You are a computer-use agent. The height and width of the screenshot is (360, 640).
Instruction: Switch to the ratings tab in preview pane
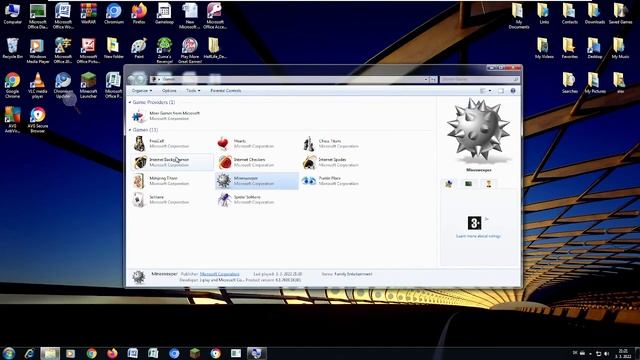point(449,184)
